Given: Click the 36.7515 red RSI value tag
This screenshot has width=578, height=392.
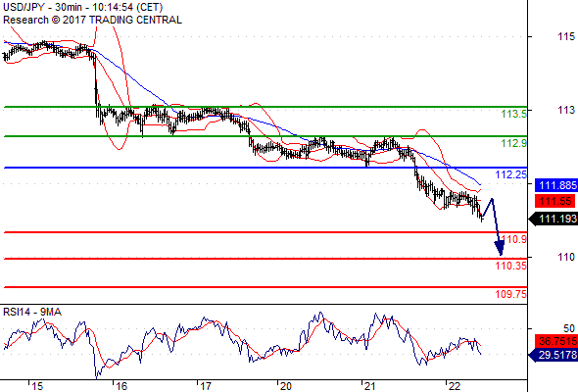Looking at the screenshot, I should [556, 341].
